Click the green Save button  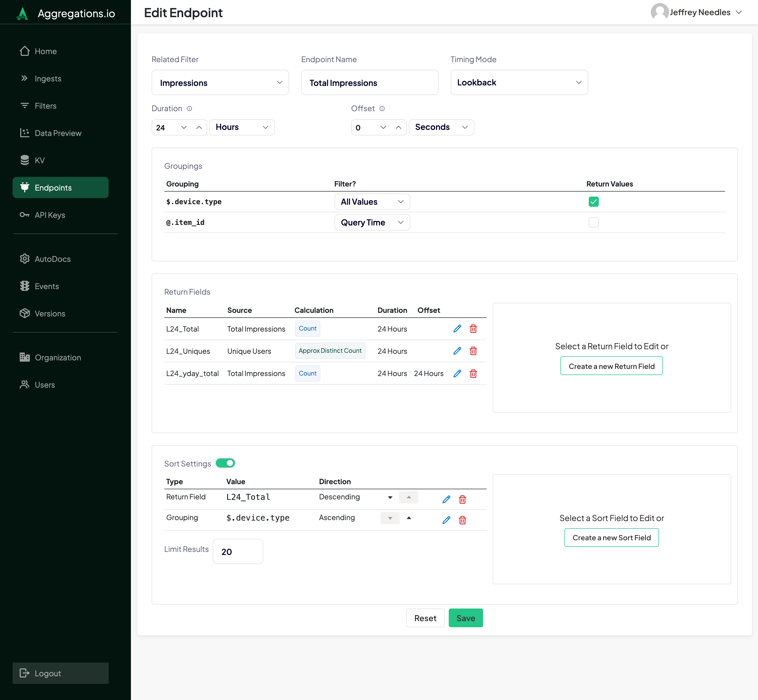tap(465, 618)
